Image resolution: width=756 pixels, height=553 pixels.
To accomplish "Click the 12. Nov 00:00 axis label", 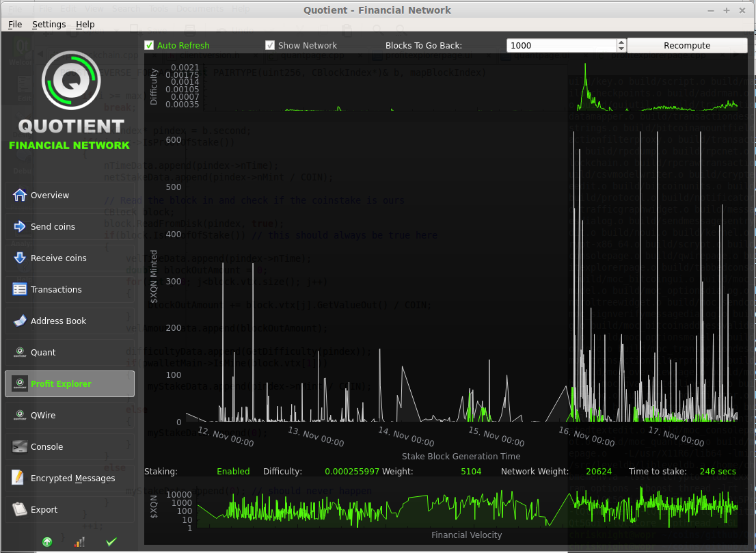I will click(226, 436).
